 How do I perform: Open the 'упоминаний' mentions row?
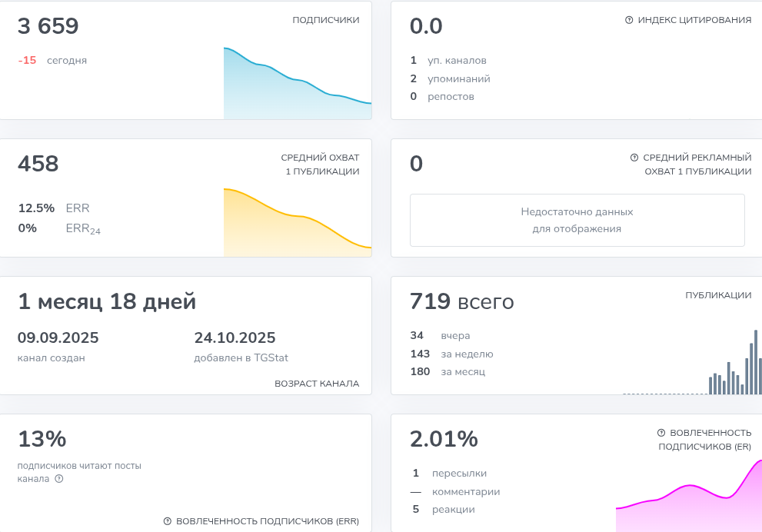(x=458, y=78)
